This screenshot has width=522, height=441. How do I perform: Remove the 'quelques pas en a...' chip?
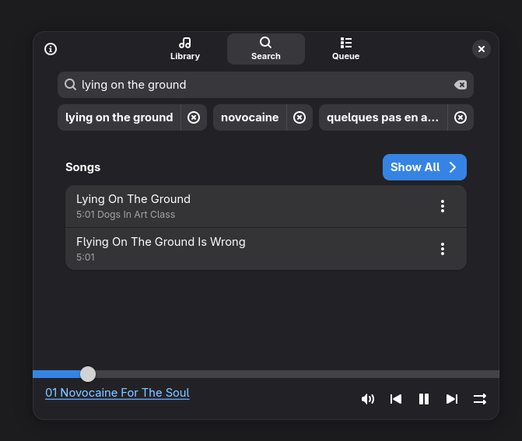(460, 117)
